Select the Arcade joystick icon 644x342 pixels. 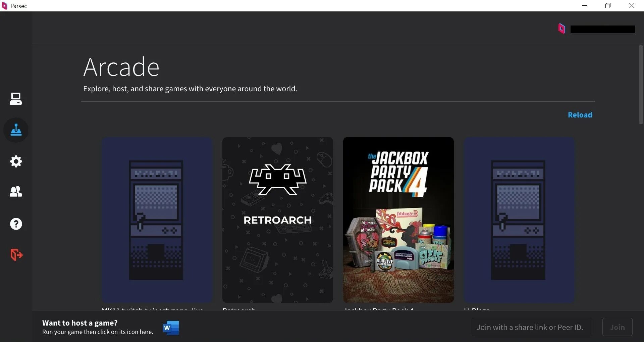click(16, 130)
